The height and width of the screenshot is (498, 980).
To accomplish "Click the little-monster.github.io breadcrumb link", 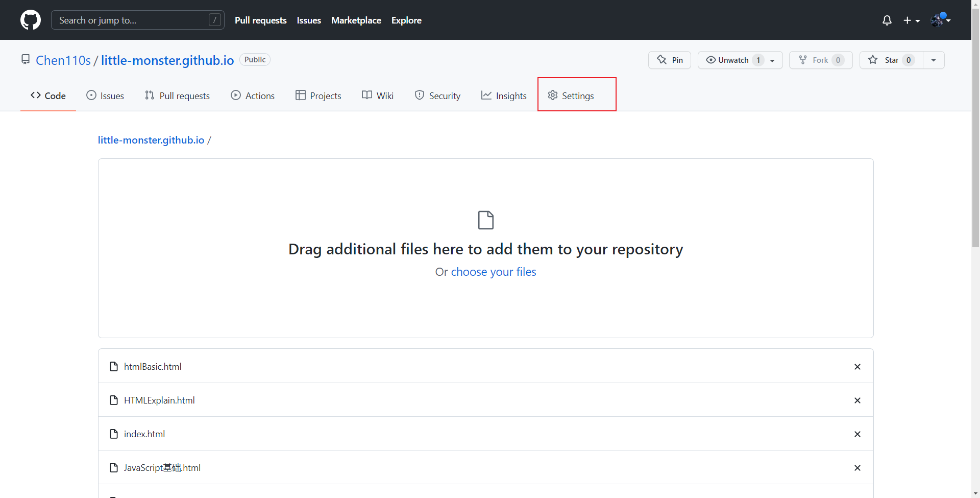I will point(151,140).
